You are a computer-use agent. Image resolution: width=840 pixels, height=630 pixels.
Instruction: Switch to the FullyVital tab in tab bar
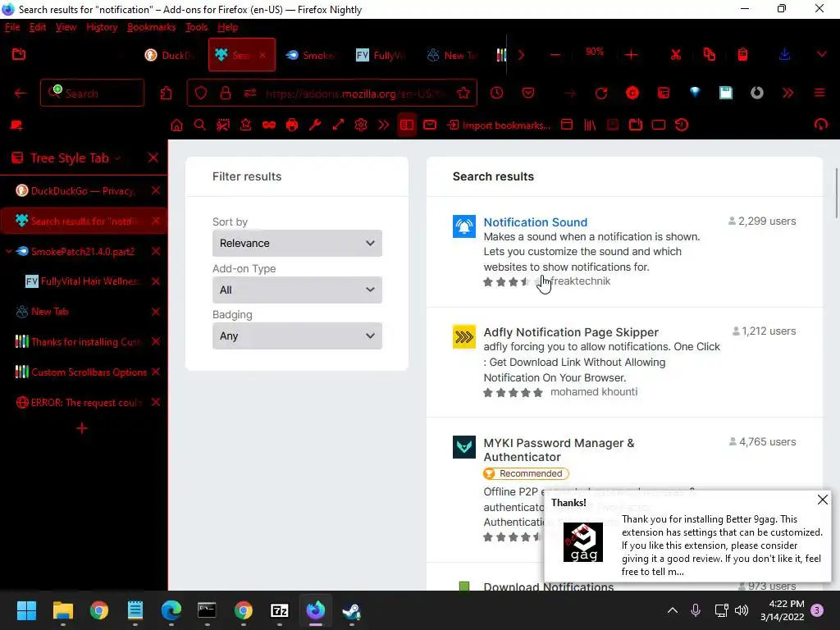[x=381, y=55]
